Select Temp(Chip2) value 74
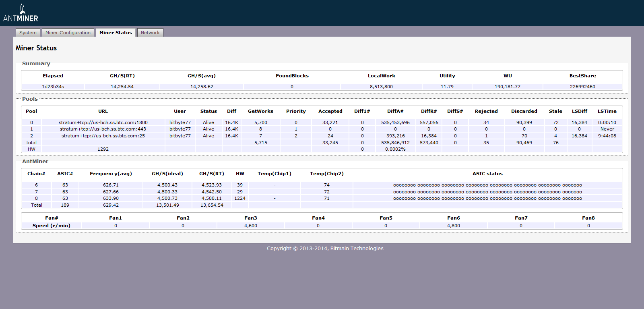Viewport: 644px width, 309px height. point(326,185)
